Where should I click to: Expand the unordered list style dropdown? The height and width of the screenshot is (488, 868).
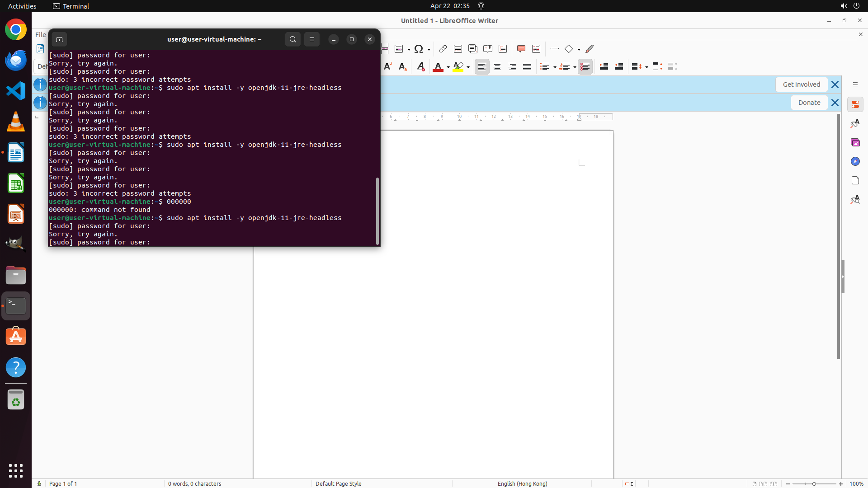(555, 67)
